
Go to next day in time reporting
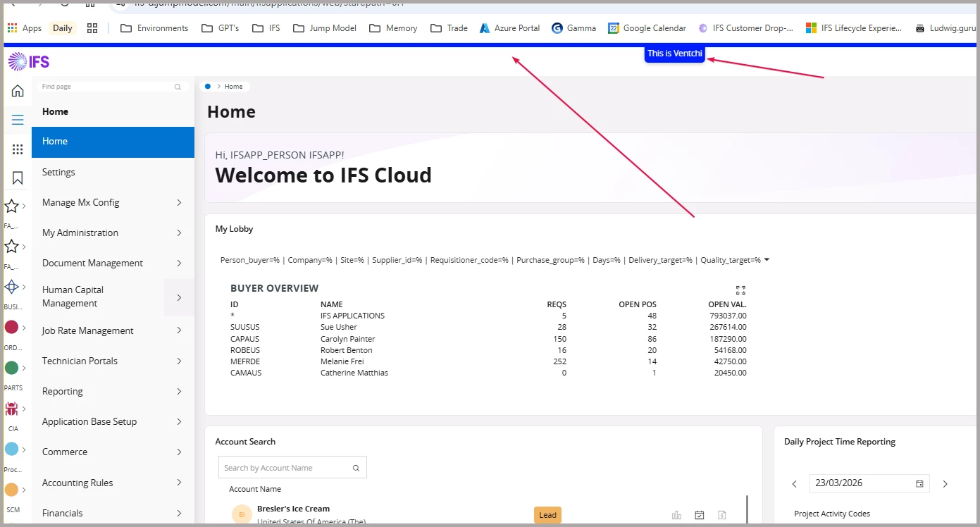point(945,484)
